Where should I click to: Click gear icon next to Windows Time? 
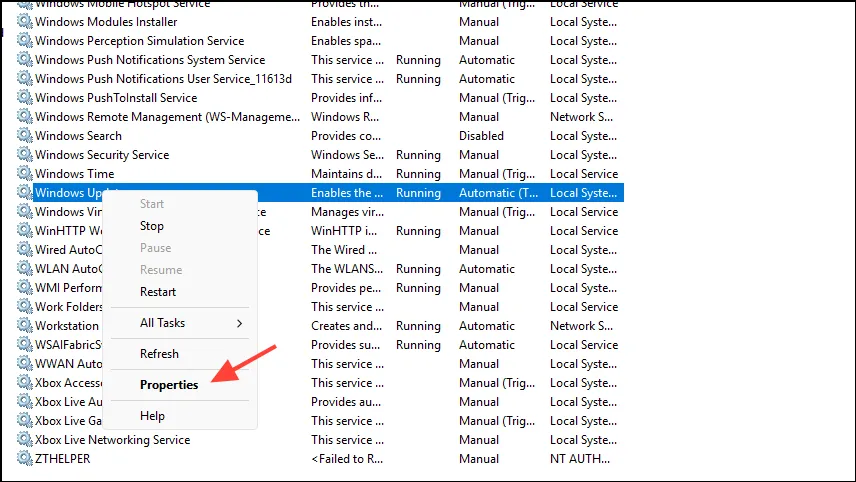(x=25, y=174)
